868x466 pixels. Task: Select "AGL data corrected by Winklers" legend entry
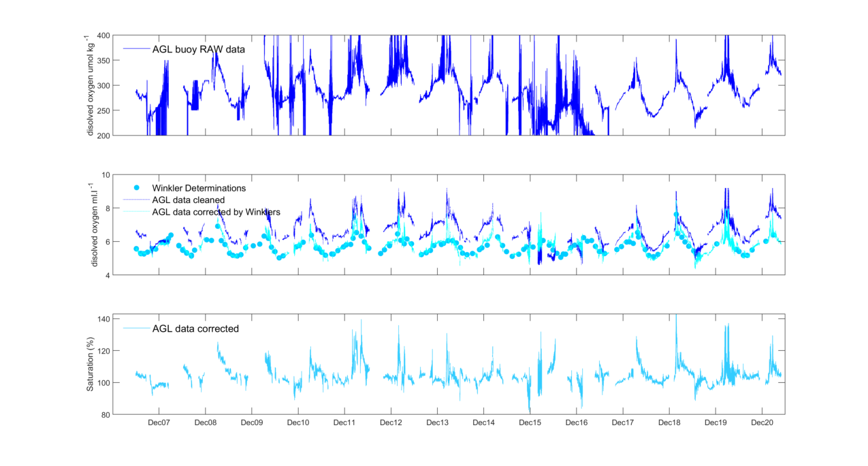(x=216, y=212)
